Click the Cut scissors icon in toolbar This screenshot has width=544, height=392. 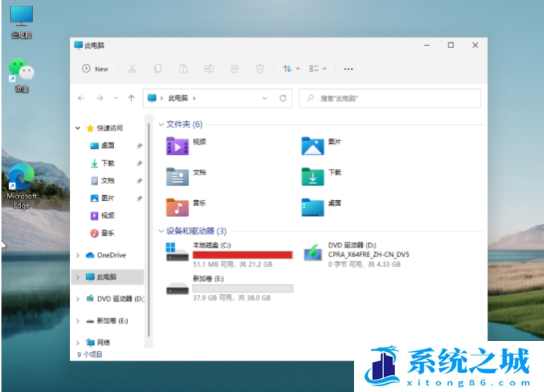132,69
